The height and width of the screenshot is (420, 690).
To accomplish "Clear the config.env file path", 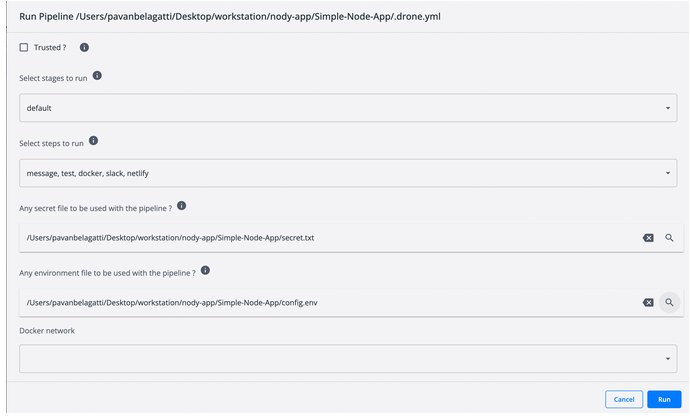I will 648,302.
